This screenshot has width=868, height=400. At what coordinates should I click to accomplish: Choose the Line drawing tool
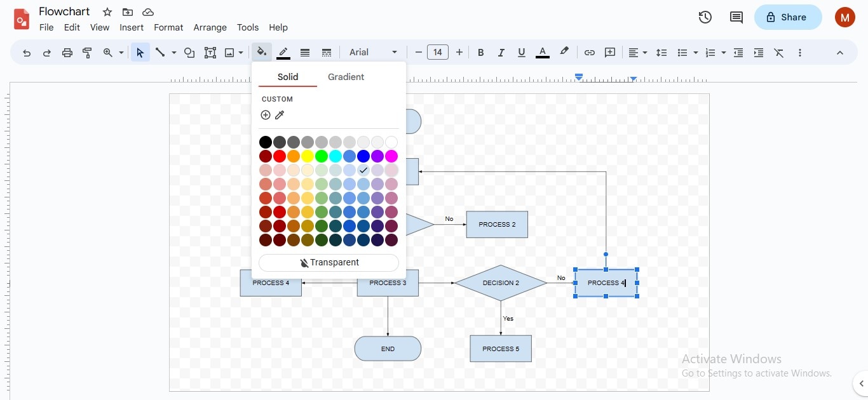[x=161, y=53]
